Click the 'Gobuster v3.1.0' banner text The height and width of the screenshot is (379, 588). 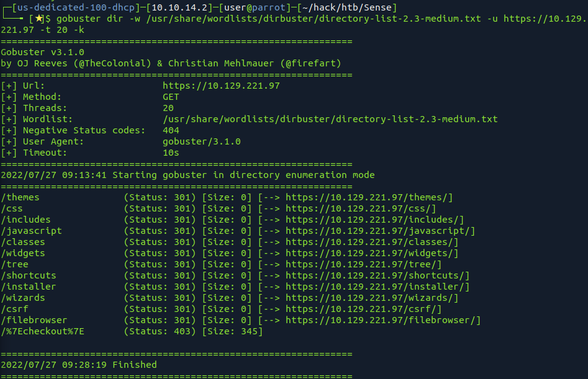click(42, 52)
